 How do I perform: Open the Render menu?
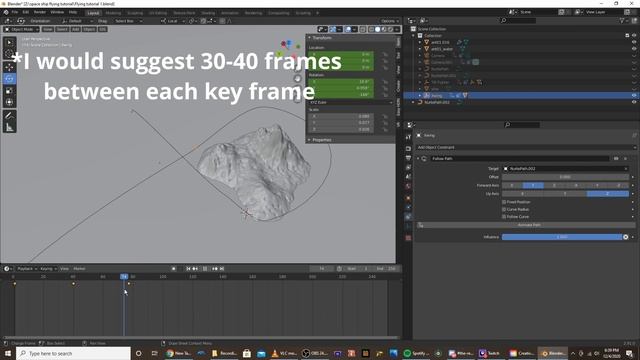point(40,12)
